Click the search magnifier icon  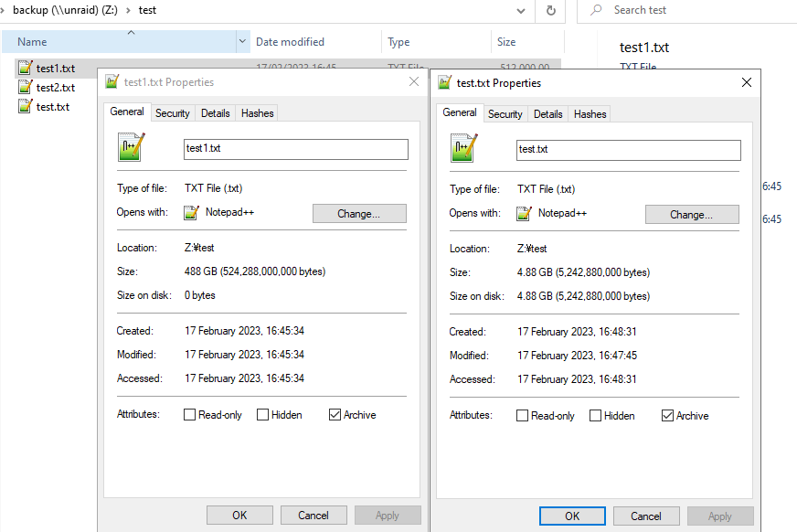tap(596, 10)
